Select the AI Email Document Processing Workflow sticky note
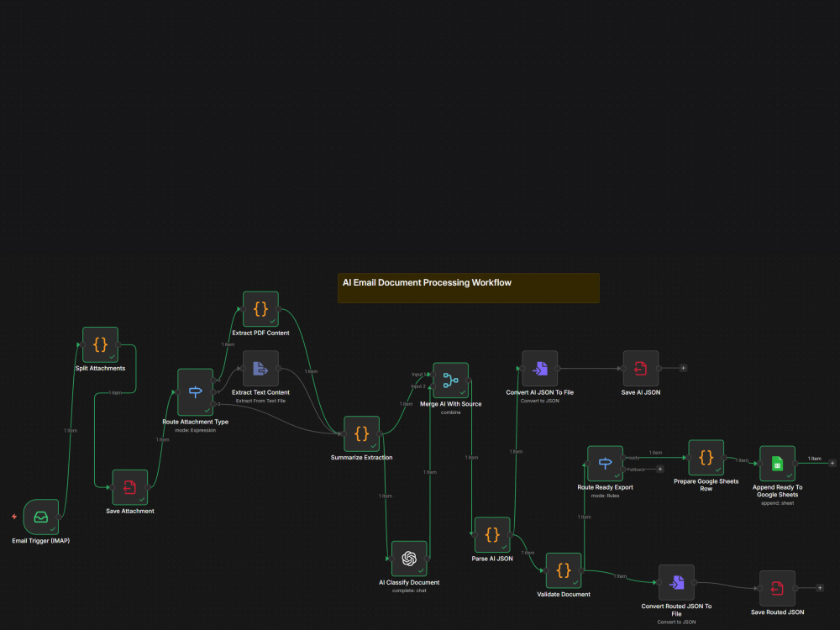 click(469, 288)
